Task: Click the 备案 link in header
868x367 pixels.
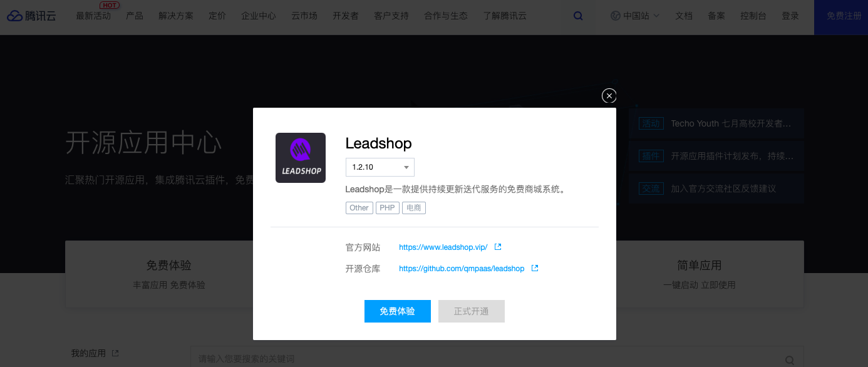Action: pyautogui.click(x=716, y=16)
